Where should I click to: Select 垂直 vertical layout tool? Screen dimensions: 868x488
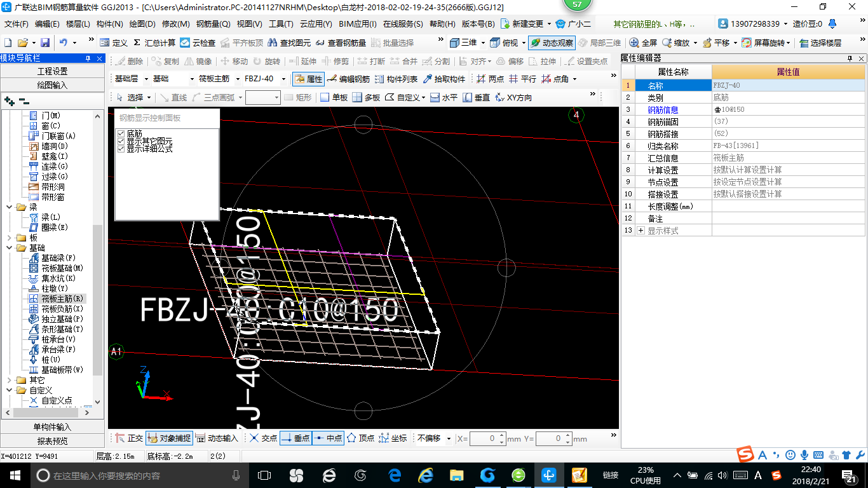[476, 97]
